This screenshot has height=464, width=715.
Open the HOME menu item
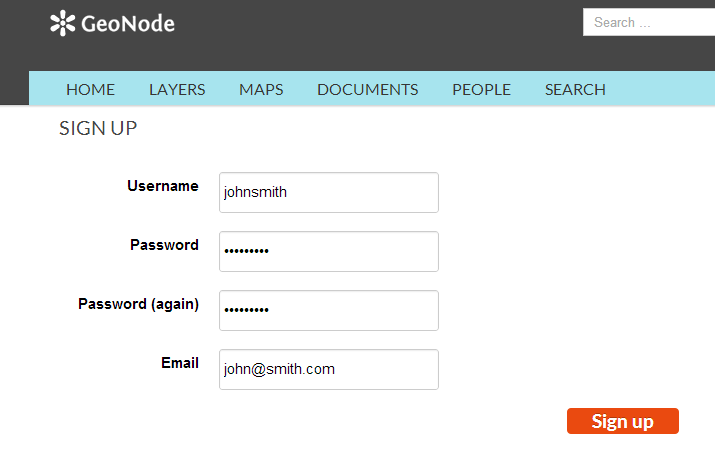tap(90, 89)
